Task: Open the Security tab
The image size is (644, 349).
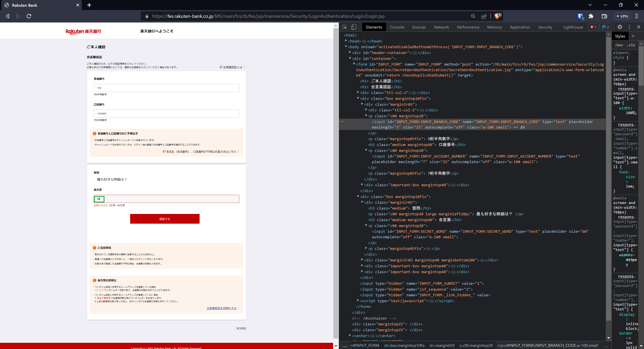Action: (545, 27)
